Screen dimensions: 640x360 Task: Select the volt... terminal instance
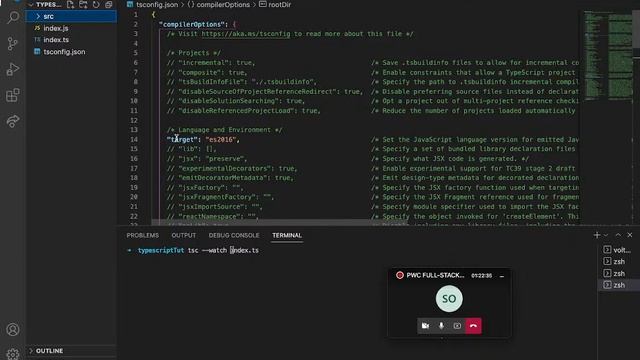pyautogui.click(x=618, y=250)
